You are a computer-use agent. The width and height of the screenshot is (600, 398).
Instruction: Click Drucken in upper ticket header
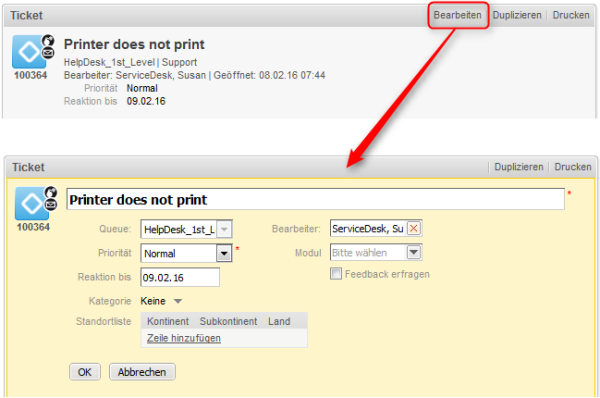click(571, 15)
